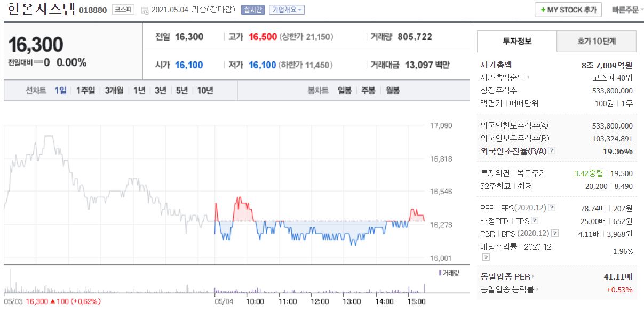Click the 한온시스템 stock name heading
Screen dimensions: 644x311
pos(42,9)
